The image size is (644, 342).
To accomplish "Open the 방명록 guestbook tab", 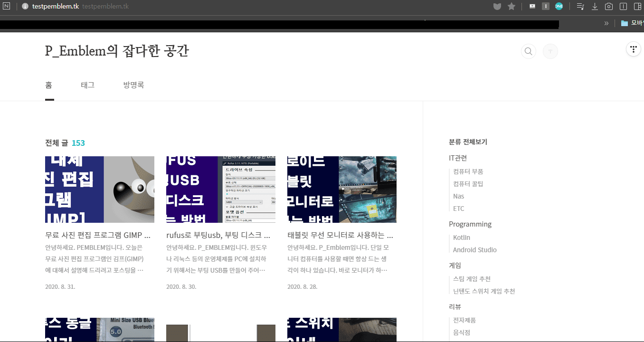I will [x=133, y=85].
